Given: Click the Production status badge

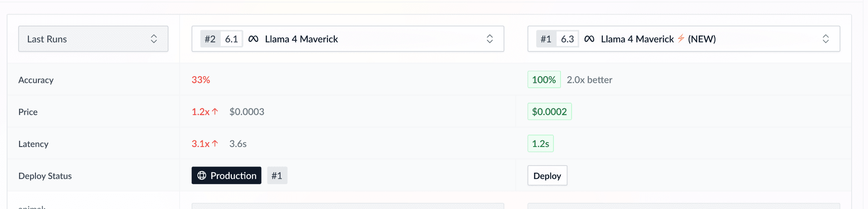Looking at the screenshot, I should pos(227,176).
